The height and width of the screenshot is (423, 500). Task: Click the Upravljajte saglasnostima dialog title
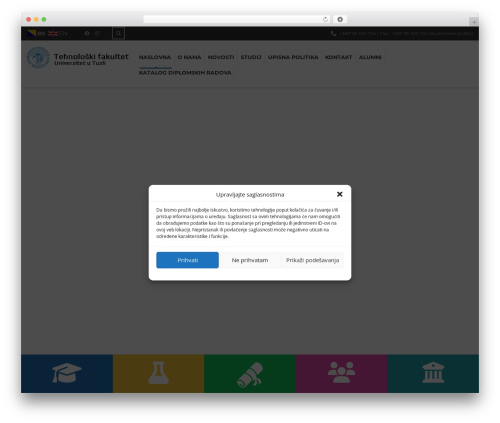tap(250, 194)
